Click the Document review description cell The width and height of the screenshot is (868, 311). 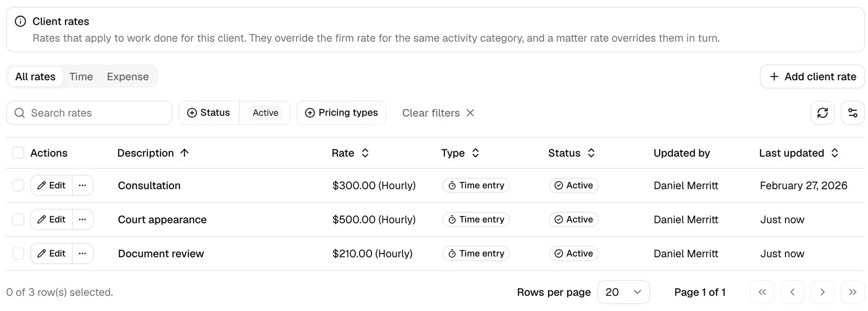pos(161,253)
